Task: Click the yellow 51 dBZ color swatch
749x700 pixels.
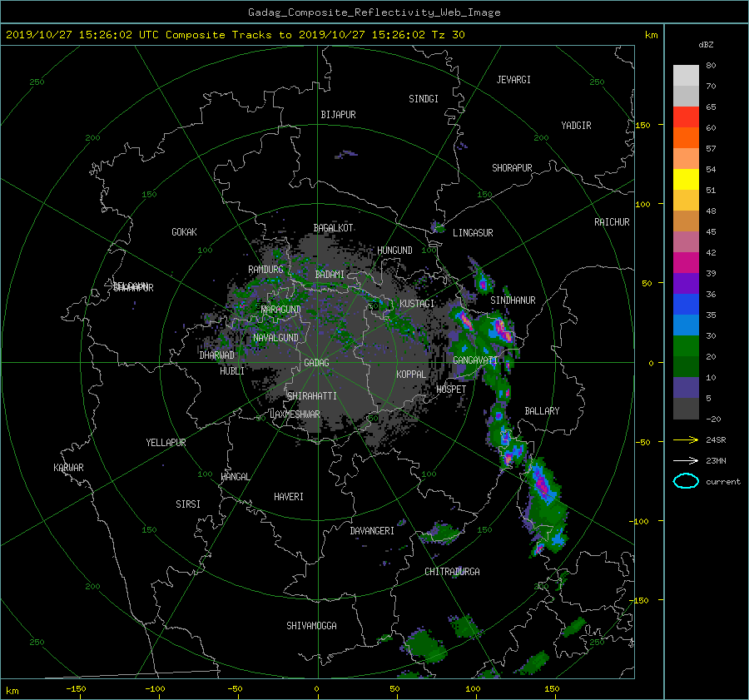Action: click(686, 180)
